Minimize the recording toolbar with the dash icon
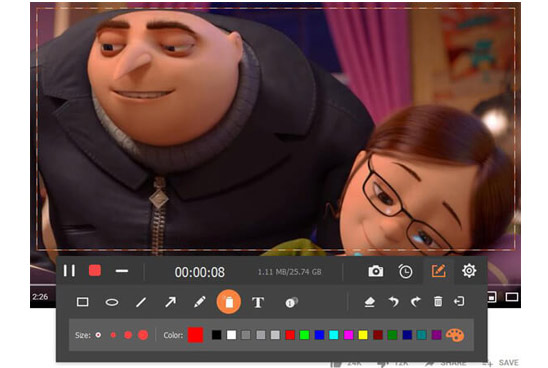 (x=122, y=271)
